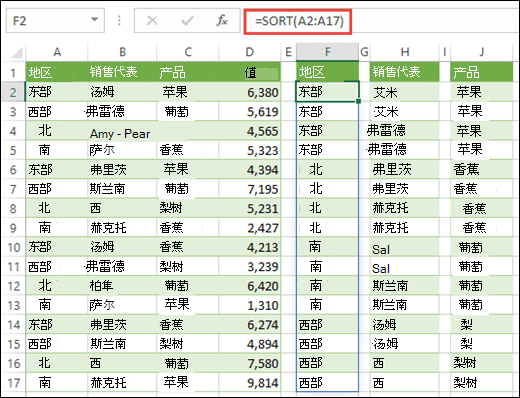Select column J header
The width and height of the screenshot is (520, 398).
point(482,52)
